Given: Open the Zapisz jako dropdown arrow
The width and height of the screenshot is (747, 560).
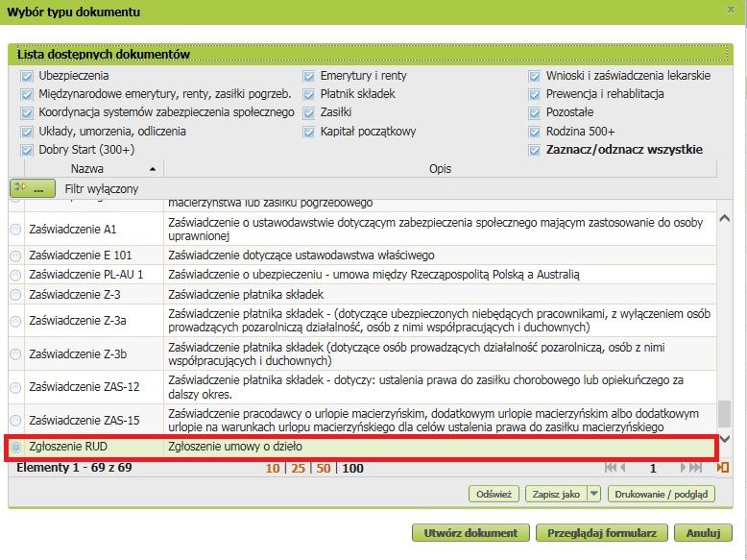Looking at the screenshot, I should 593,494.
